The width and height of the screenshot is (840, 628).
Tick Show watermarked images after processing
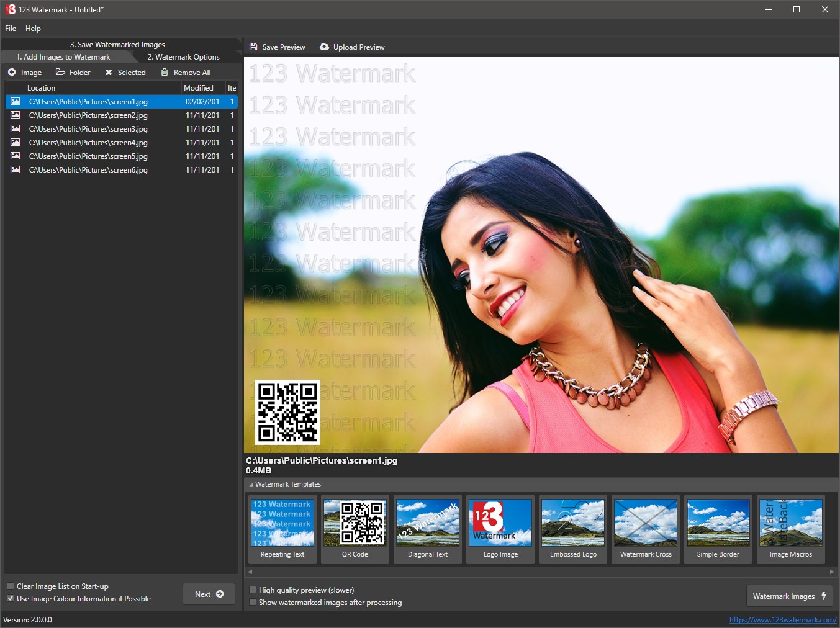(253, 603)
